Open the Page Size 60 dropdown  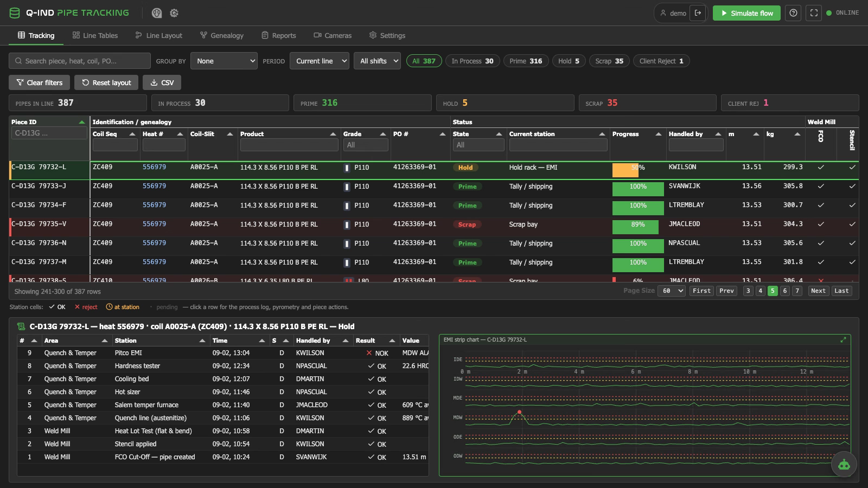point(672,291)
